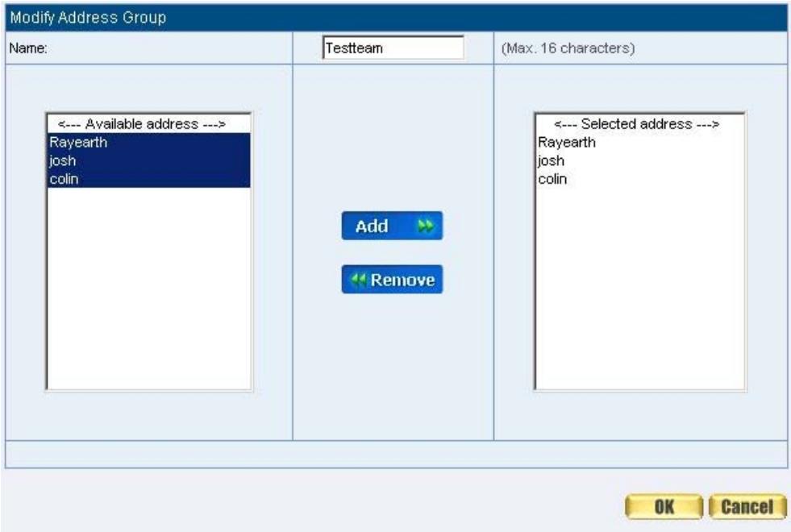Select josh in the Selected address list

[639, 160]
